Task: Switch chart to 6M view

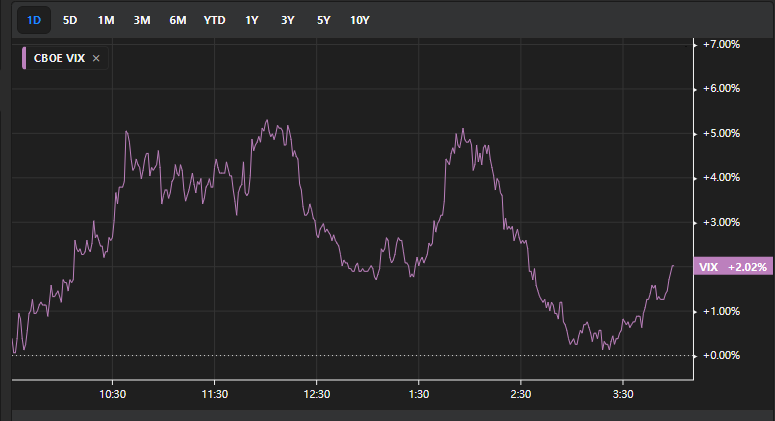Action: click(178, 20)
